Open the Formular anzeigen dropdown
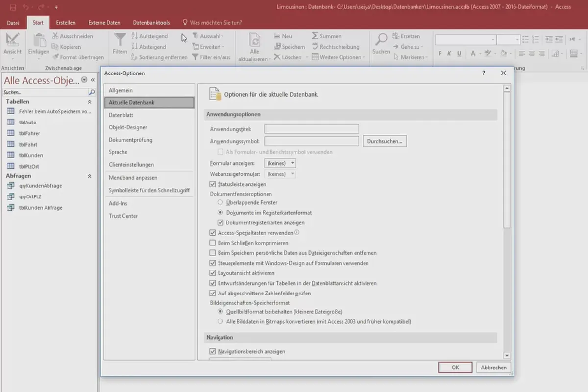The width and height of the screenshot is (588, 392). [x=280, y=163]
